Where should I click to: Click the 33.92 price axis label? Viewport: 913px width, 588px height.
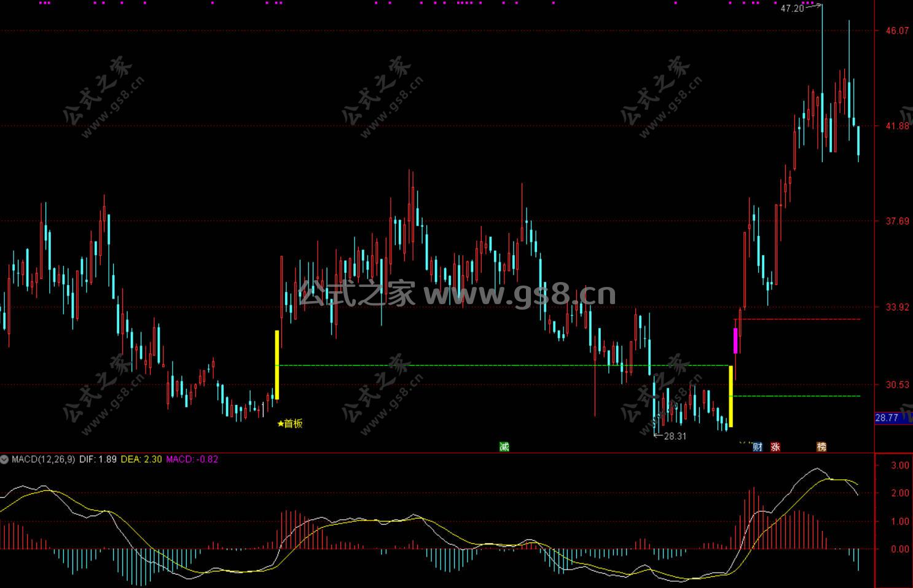pos(897,307)
